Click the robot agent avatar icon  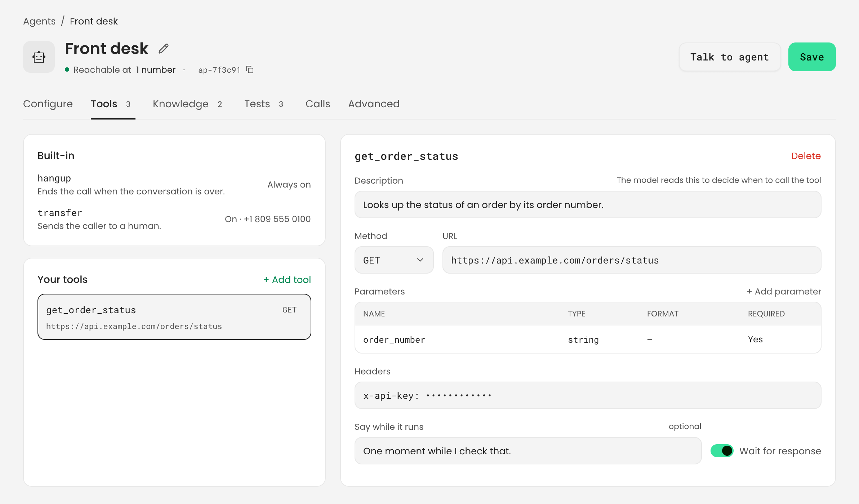tap(39, 57)
